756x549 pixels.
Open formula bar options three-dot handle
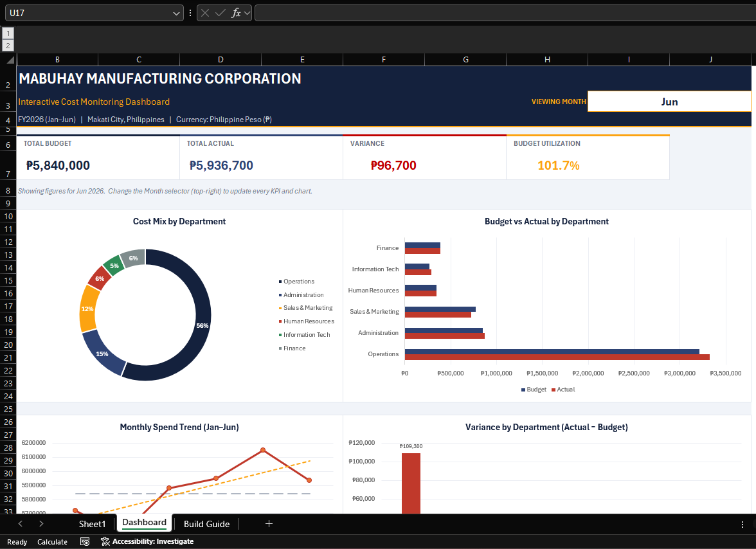coord(190,13)
